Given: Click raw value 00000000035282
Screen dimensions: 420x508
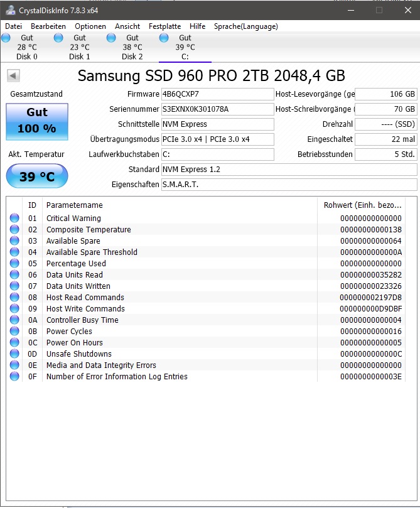Looking at the screenshot, I should pyautogui.click(x=371, y=275).
